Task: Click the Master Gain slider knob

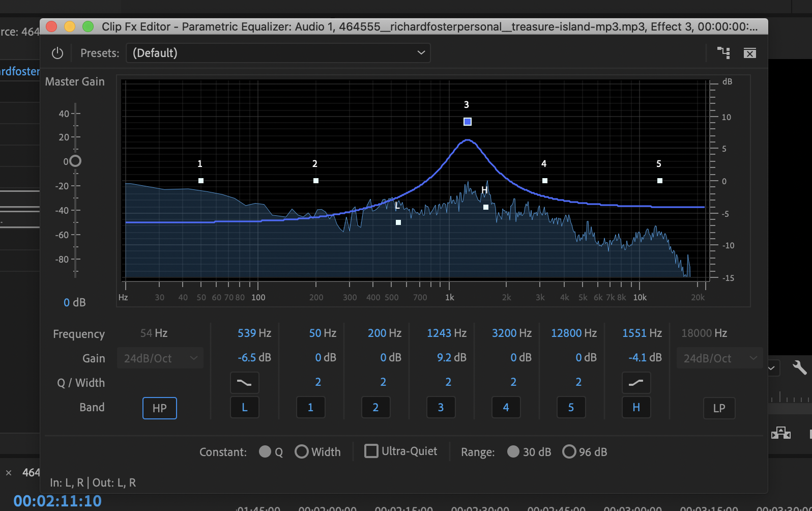Action: coord(75,161)
